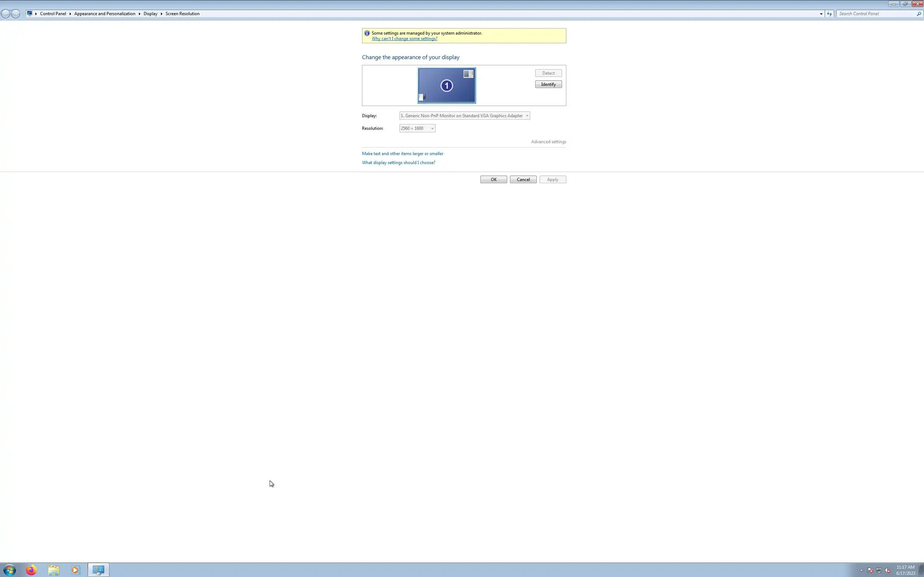Open 'Make text and other items larger' link
The height and width of the screenshot is (577, 924).
click(x=402, y=153)
